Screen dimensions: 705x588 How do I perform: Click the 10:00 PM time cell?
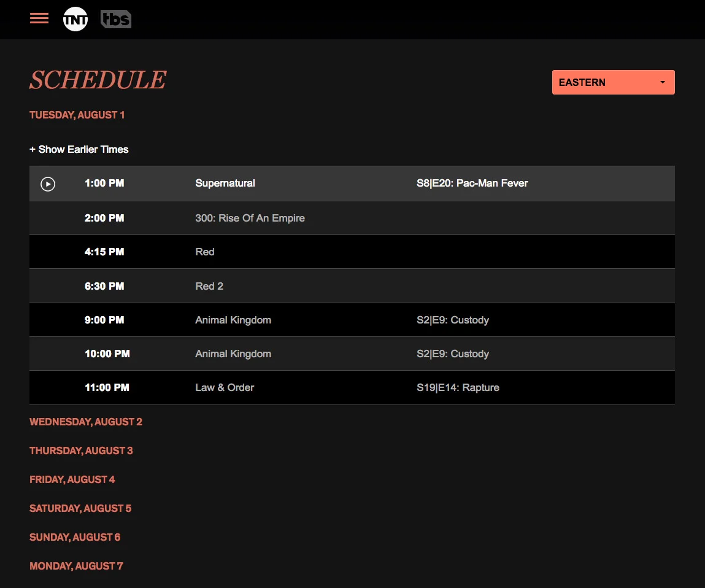point(107,354)
